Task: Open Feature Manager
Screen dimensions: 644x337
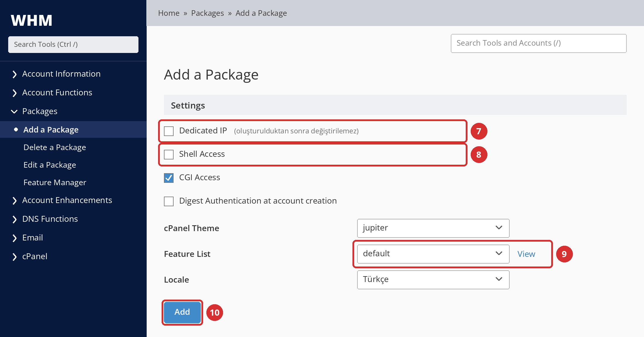Action: [x=55, y=182]
